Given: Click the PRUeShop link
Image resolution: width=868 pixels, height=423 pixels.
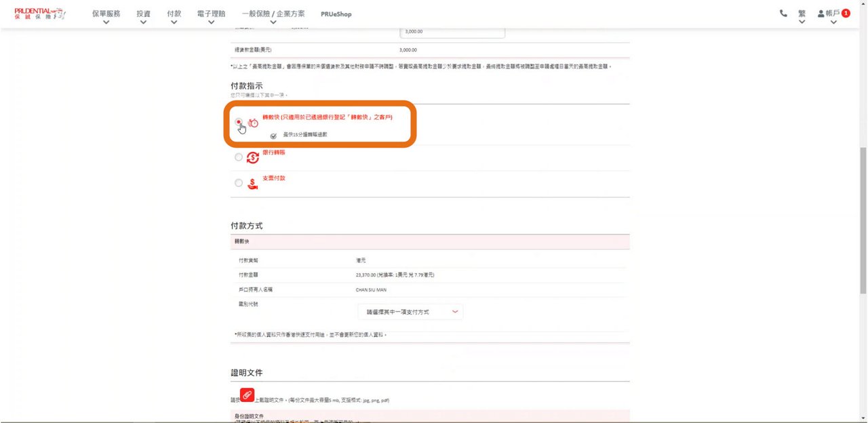Looking at the screenshot, I should pos(336,14).
